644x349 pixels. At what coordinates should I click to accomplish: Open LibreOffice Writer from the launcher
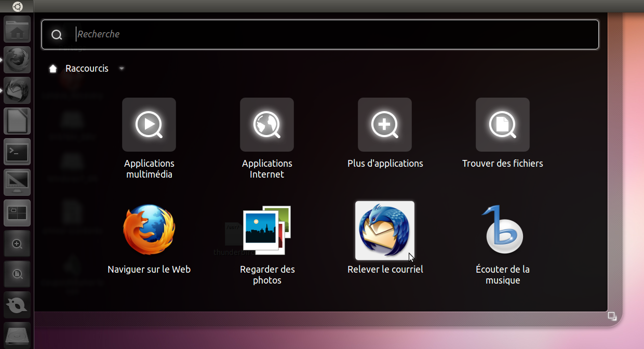pyautogui.click(x=17, y=121)
